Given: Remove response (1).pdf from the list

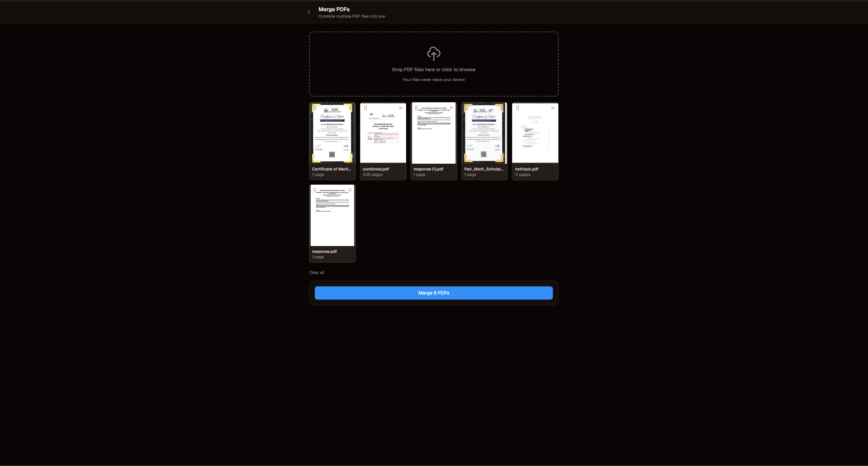Looking at the screenshot, I should (451, 108).
